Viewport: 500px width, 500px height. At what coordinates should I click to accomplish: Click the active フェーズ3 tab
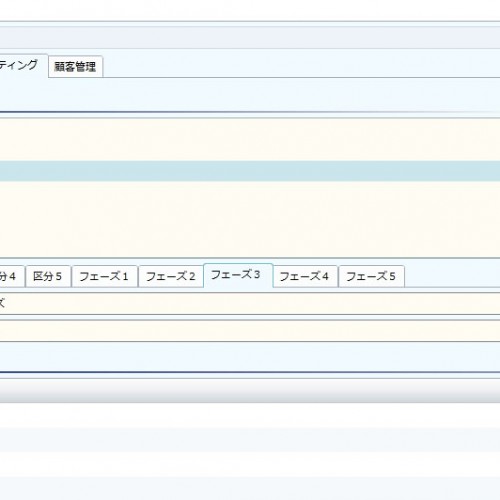[238, 275]
